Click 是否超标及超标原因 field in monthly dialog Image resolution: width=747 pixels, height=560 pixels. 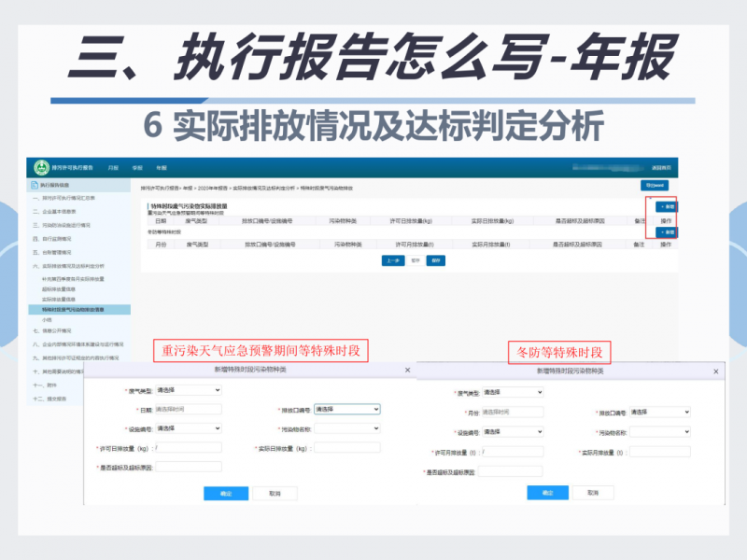[x=510, y=471]
